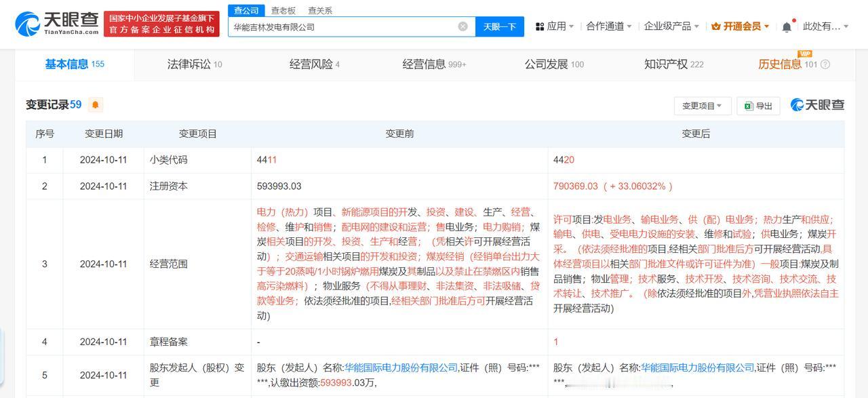Click the 变更后 column header

coord(696,134)
